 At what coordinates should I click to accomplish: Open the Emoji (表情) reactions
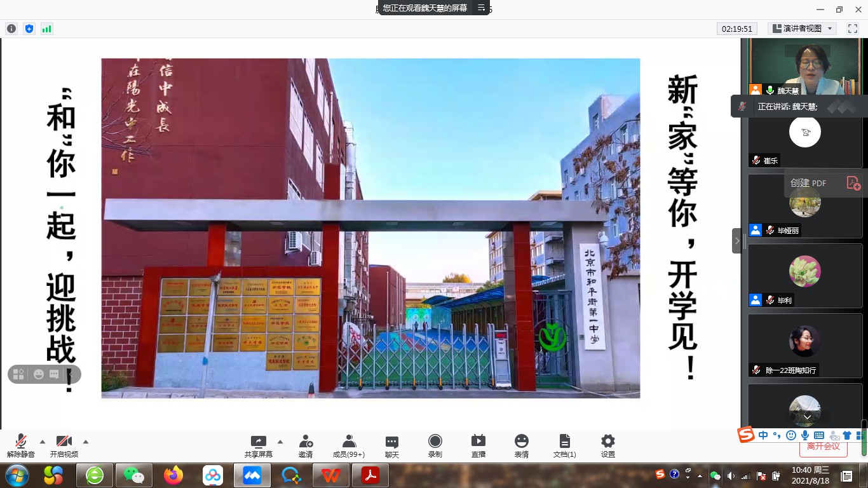[522, 446]
